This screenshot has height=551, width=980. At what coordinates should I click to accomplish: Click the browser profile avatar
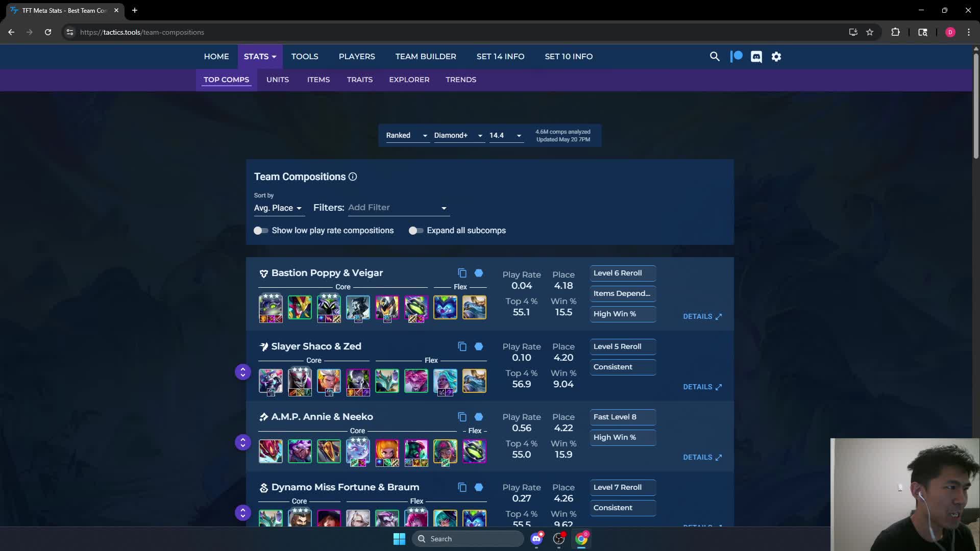950,32
